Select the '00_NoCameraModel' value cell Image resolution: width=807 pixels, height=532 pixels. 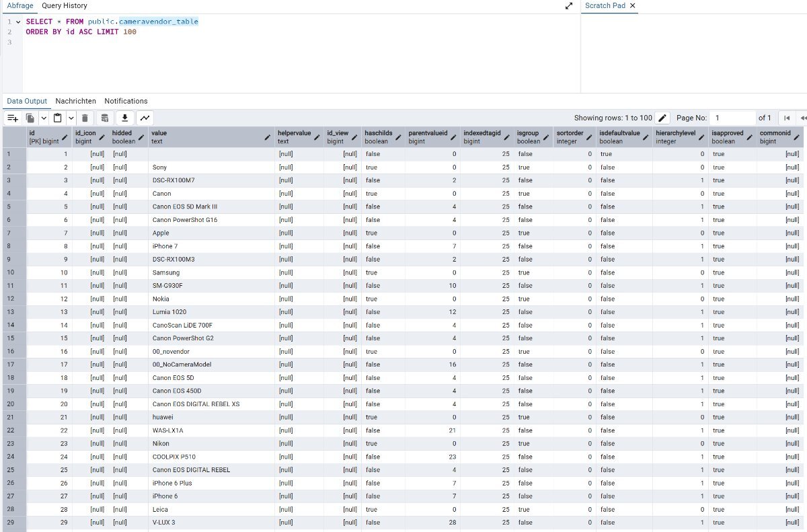pyautogui.click(x=211, y=365)
